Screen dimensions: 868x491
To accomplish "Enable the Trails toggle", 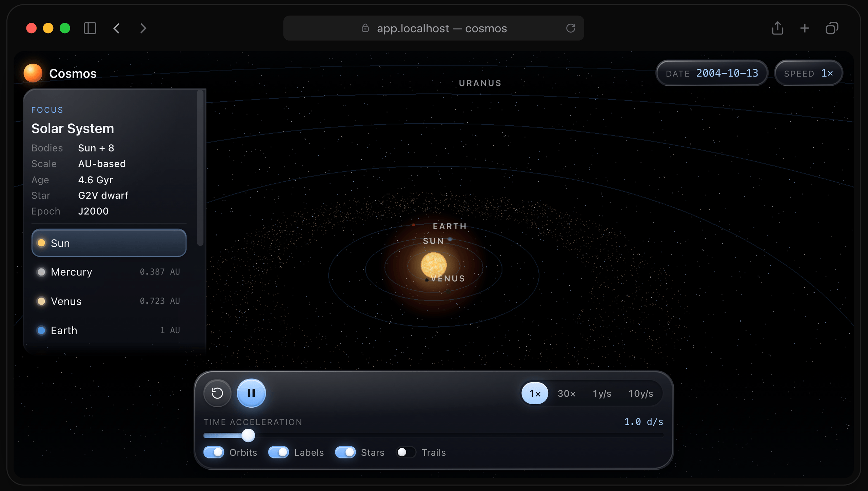I will (x=406, y=452).
